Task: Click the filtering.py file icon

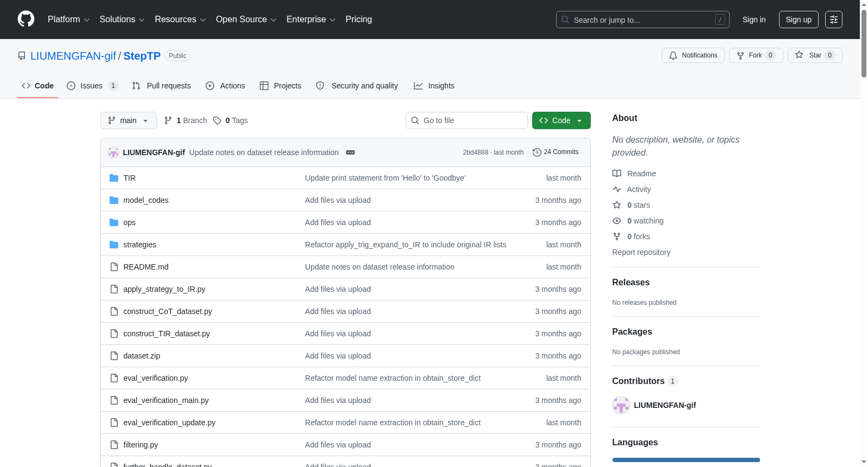Action: click(x=114, y=445)
